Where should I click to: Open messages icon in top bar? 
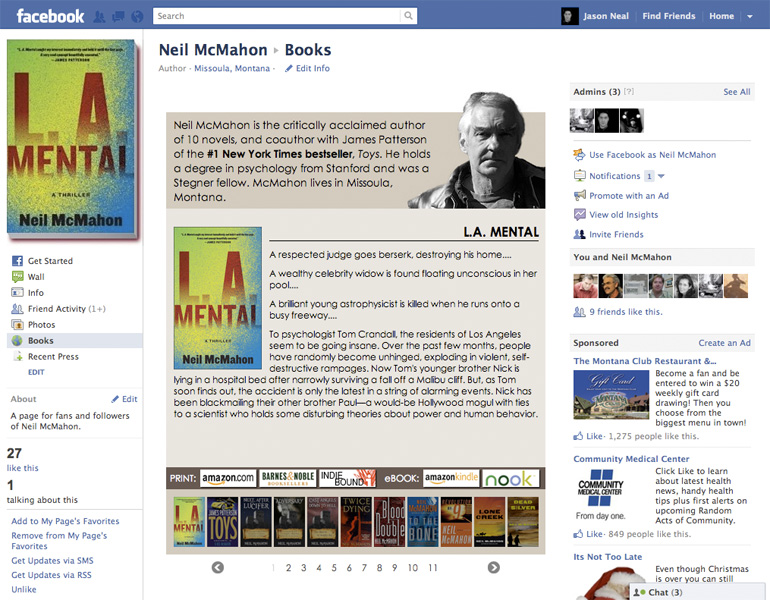118,17
